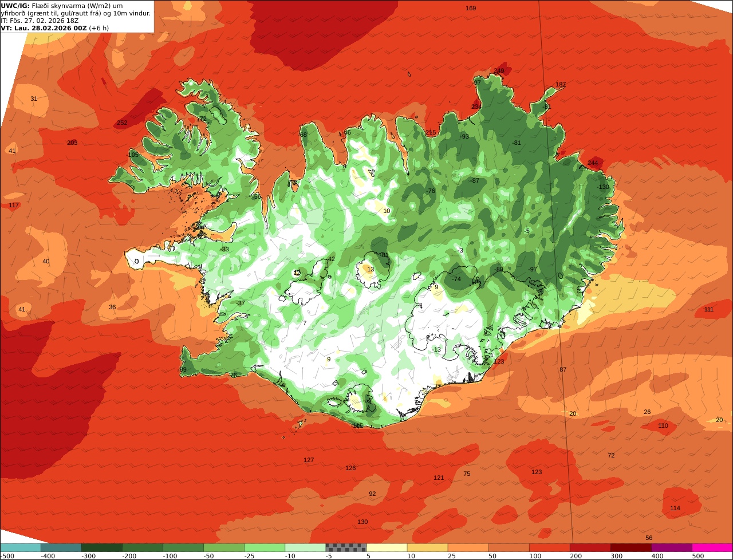Screen dimensions: 733x560
Task: Click the map value 26
Action: 647,412
